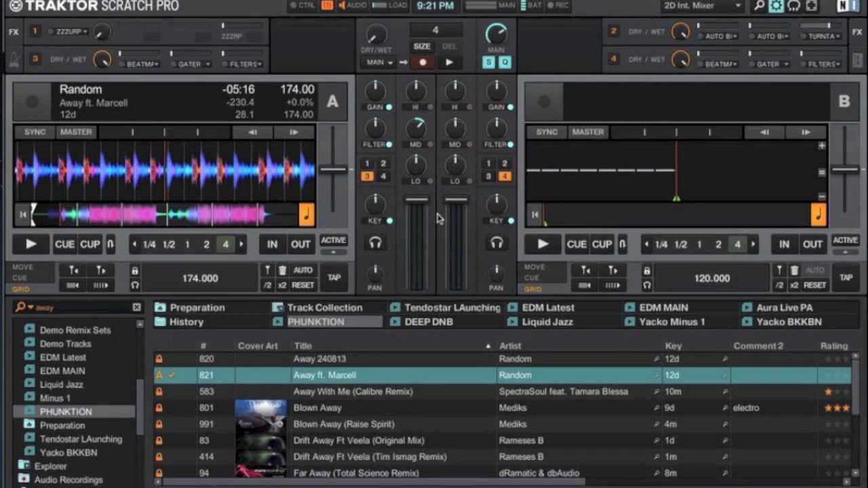Delete grid marker with deck A trash icon

pyautogui.click(x=283, y=270)
